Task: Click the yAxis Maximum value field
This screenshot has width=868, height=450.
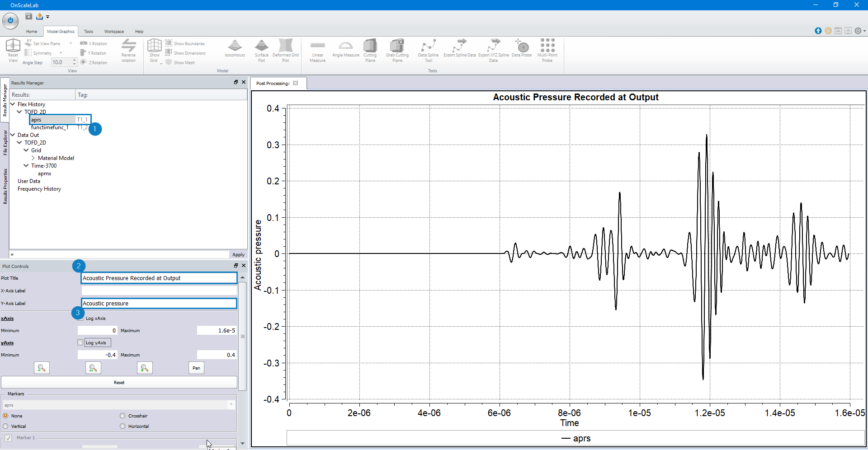Action: [x=217, y=355]
